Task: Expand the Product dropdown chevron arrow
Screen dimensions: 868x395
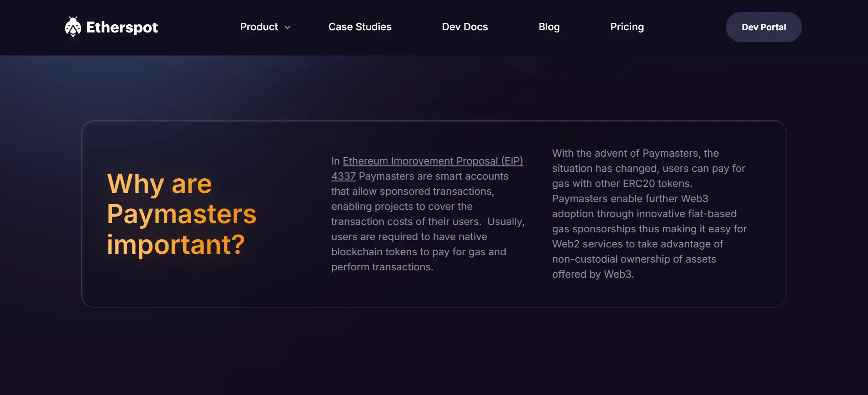Action: [x=288, y=27]
